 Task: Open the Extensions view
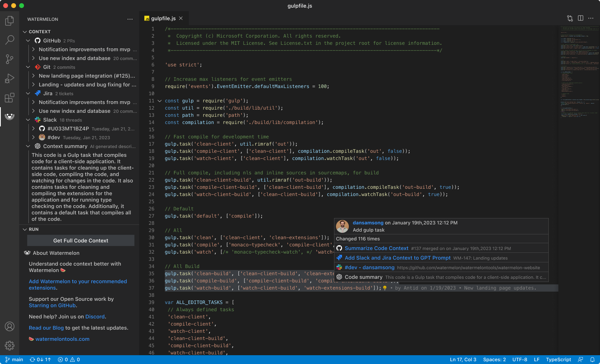pyautogui.click(x=10, y=97)
